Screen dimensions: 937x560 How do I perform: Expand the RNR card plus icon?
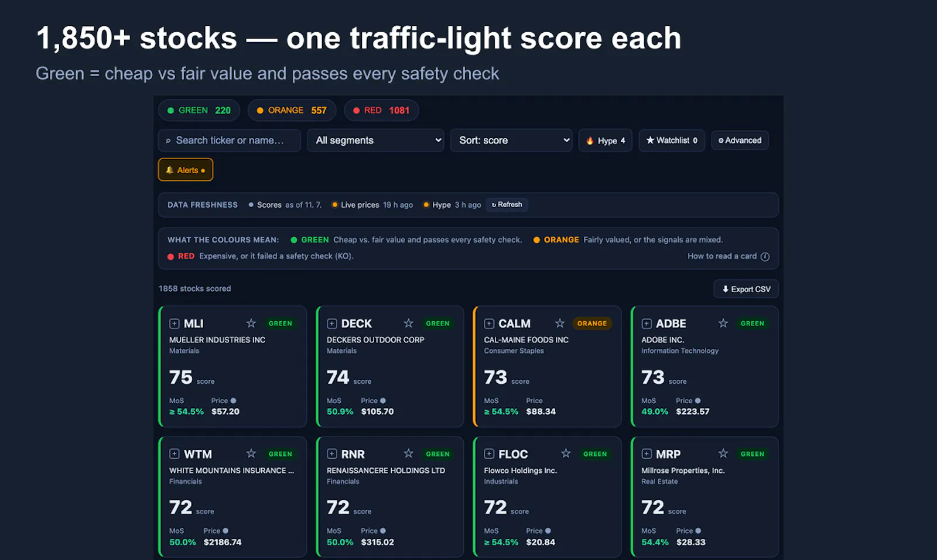pyautogui.click(x=332, y=454)
